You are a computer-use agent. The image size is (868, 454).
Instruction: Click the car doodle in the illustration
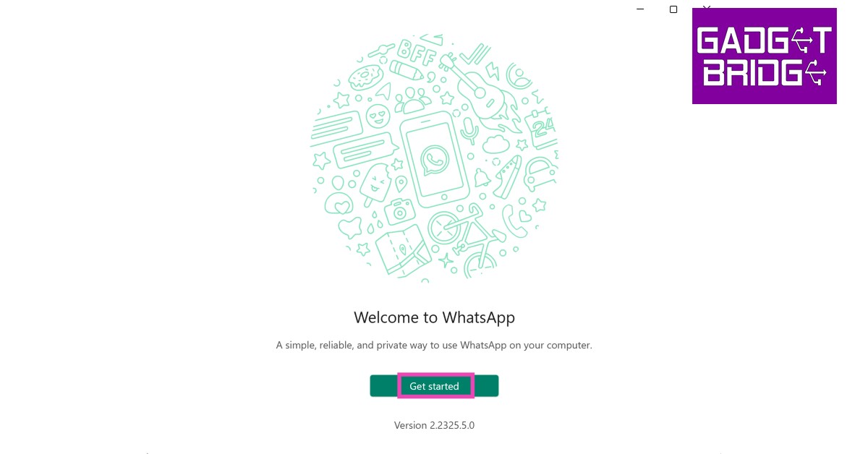point(539,174)
